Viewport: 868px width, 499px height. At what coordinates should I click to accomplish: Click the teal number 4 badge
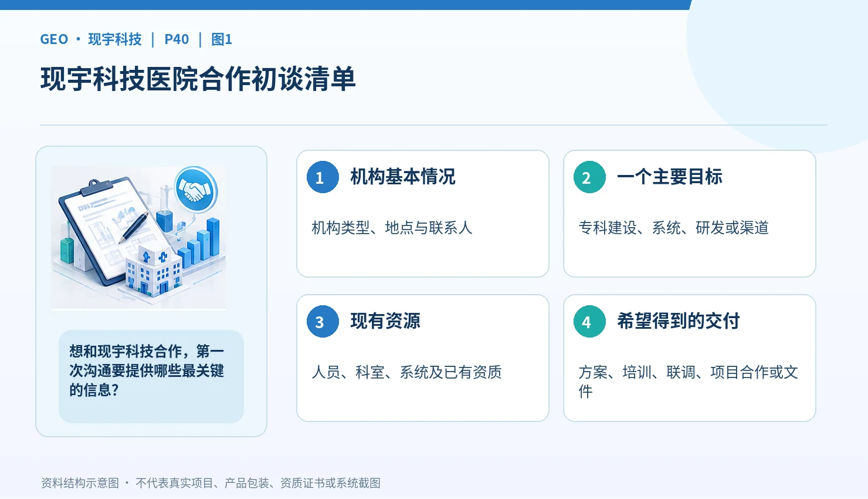(x=589, y=321)
